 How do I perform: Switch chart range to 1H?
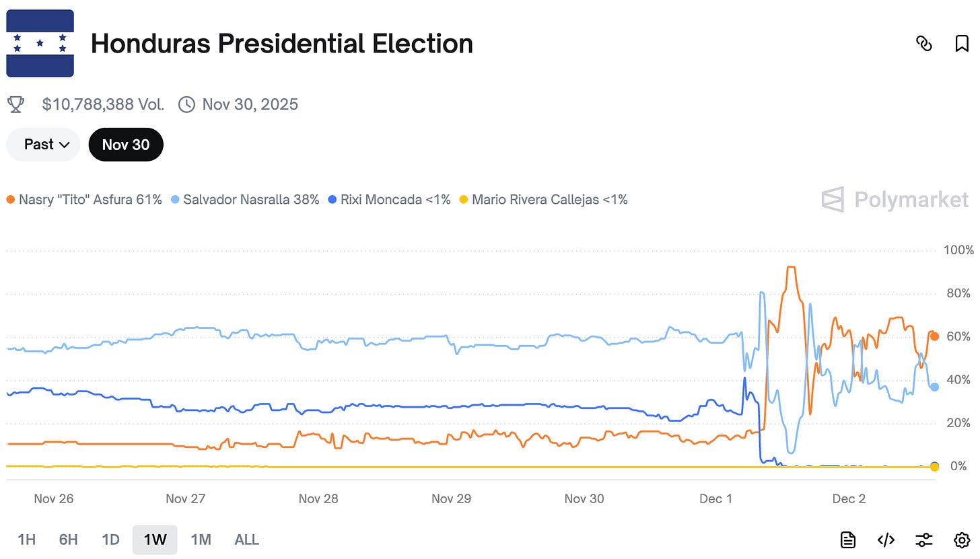(x=26, y=539)
